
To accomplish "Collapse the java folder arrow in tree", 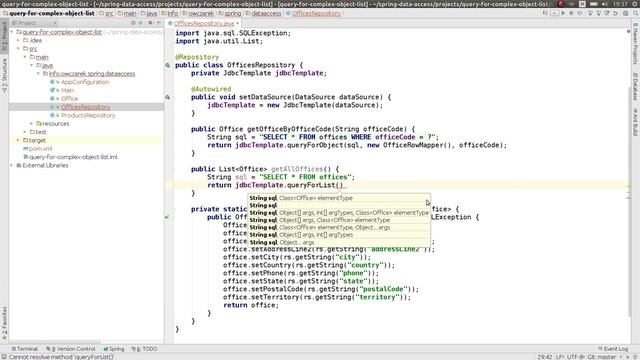I will click(x=32, y=65).
